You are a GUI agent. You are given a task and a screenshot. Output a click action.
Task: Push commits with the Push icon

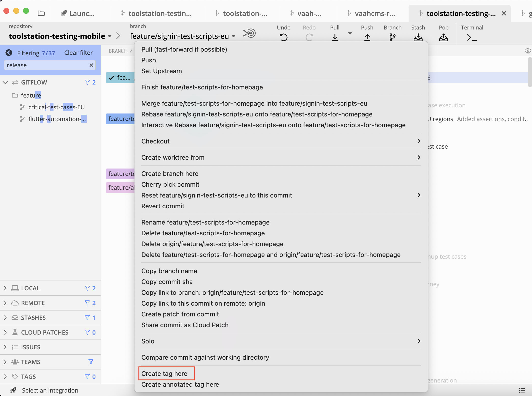click(x=367, y=37)
